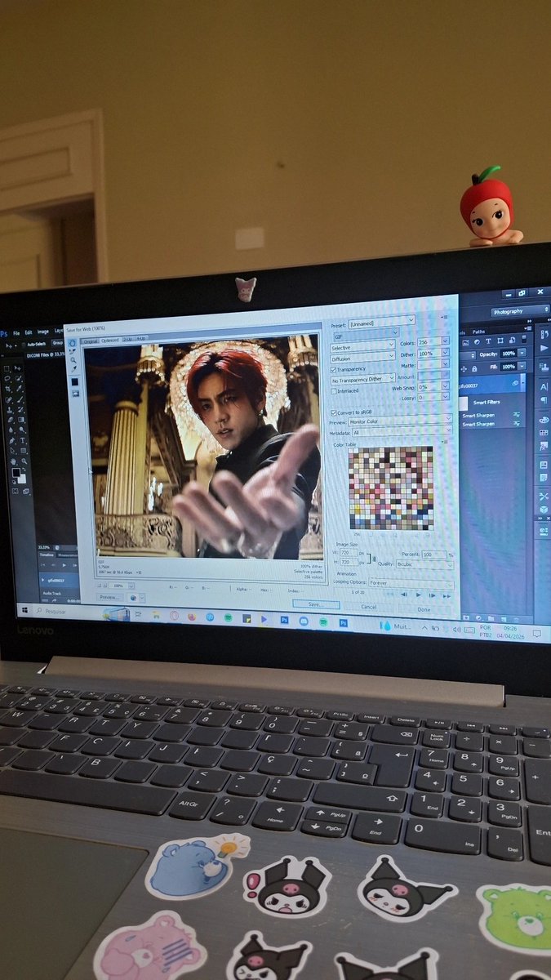Click the Preview... button

(109, 597)
